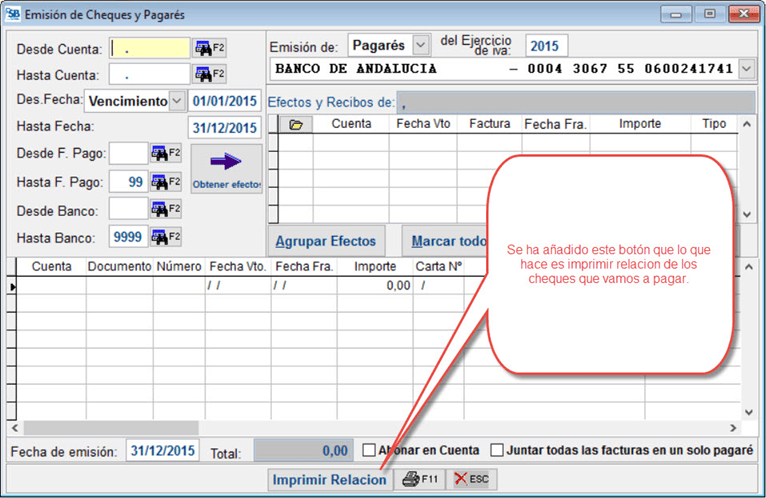Image resolution: width=766 pixels, height=498 pixels.
Task: Click Carta Nº column header in lower grid
Action: pyautogui.click(x=439, y=267)
